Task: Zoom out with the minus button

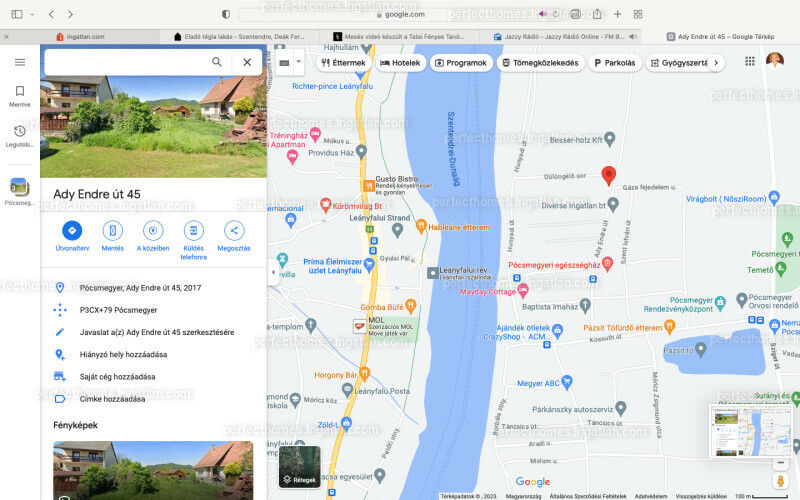Action: pos(780,463)
